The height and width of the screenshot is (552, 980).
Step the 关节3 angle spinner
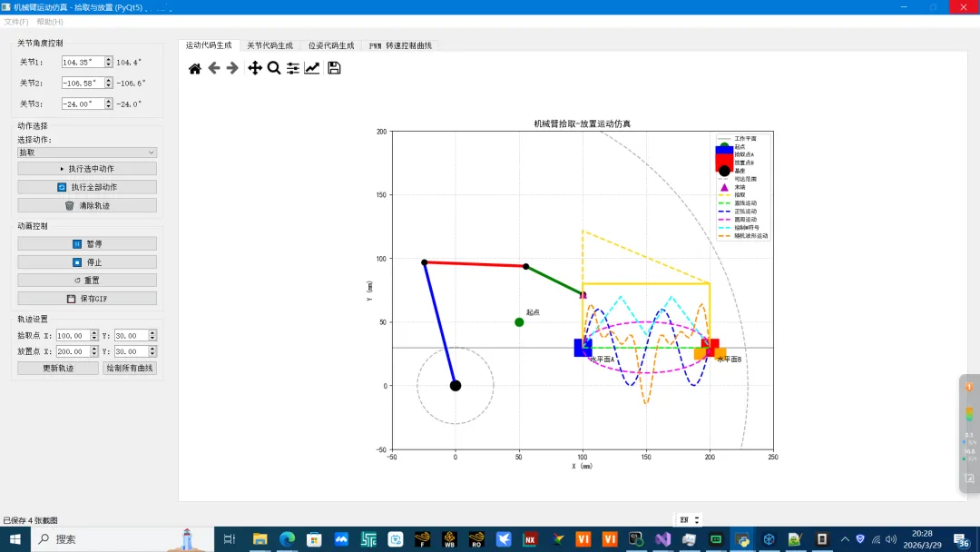109,104
